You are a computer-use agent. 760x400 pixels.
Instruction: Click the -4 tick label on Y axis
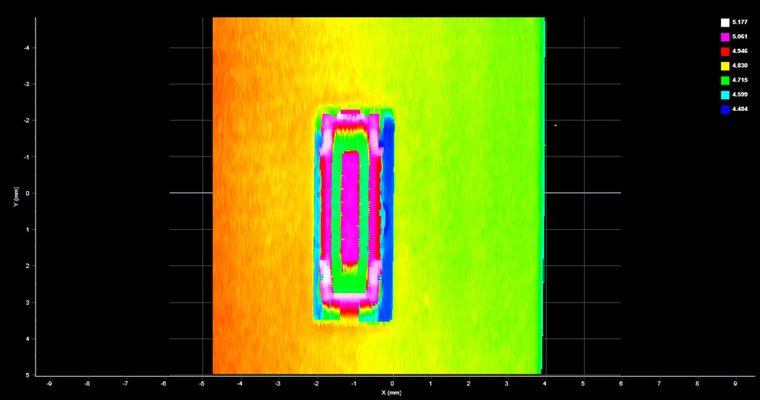coord(28,48)
